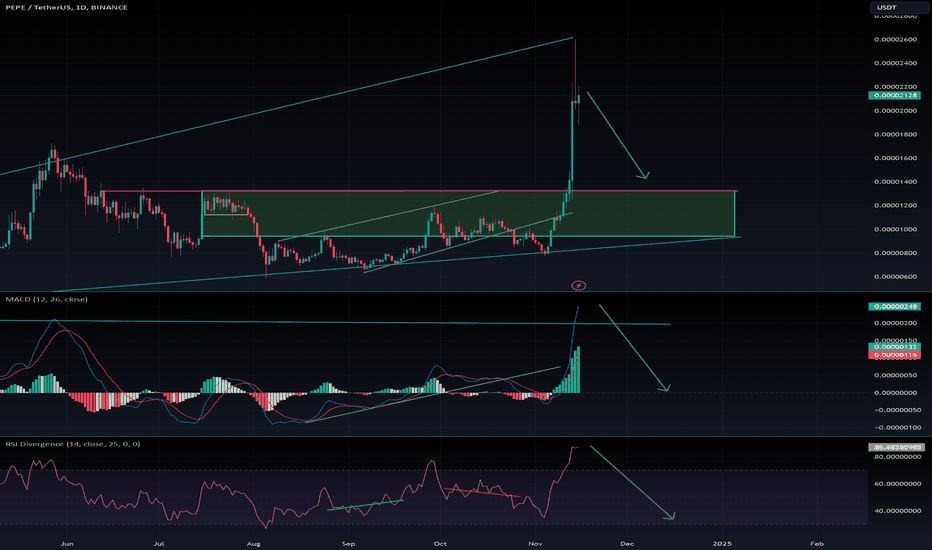932x550 pixels.
Task: Click the 0.00001600 price axis label
Action: pyautogui.click(x=895, y=158)
